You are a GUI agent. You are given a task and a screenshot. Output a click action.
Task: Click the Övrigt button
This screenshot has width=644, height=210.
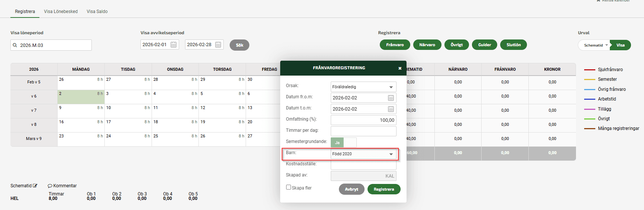(x=457, y=45)
